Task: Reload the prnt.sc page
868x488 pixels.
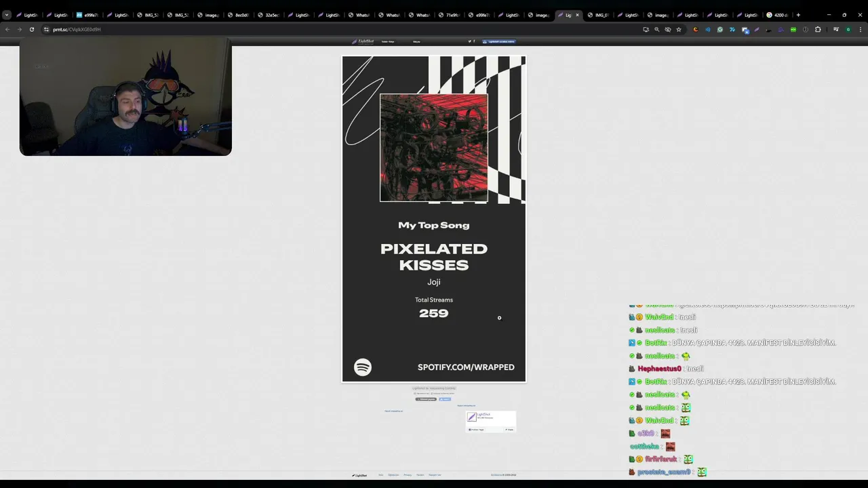Action: pyautogui.click(x=31, y=29)
